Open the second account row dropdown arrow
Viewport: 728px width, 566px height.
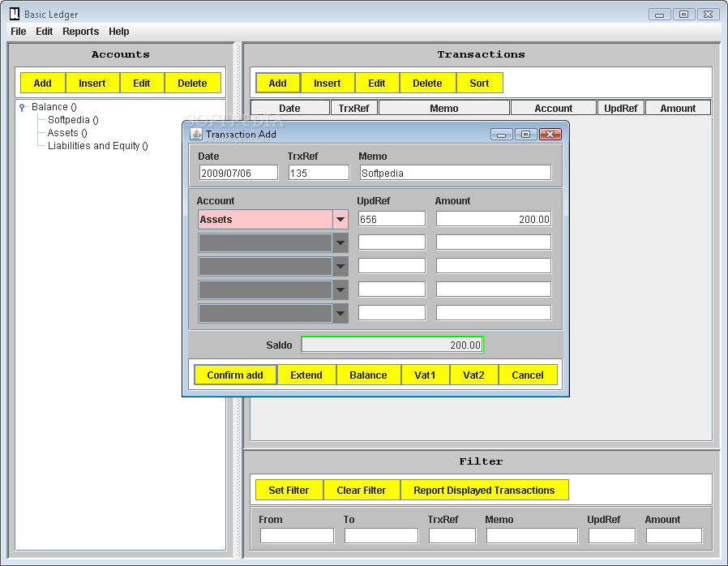340,242
